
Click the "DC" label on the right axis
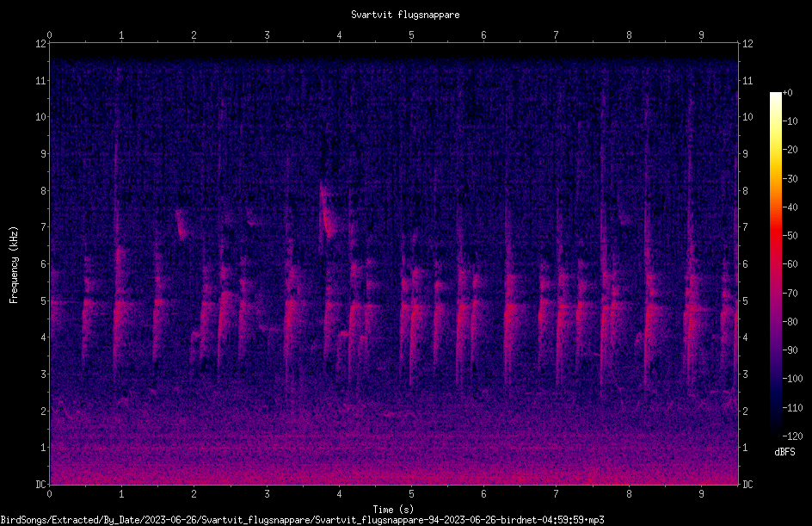coord(747,484)
